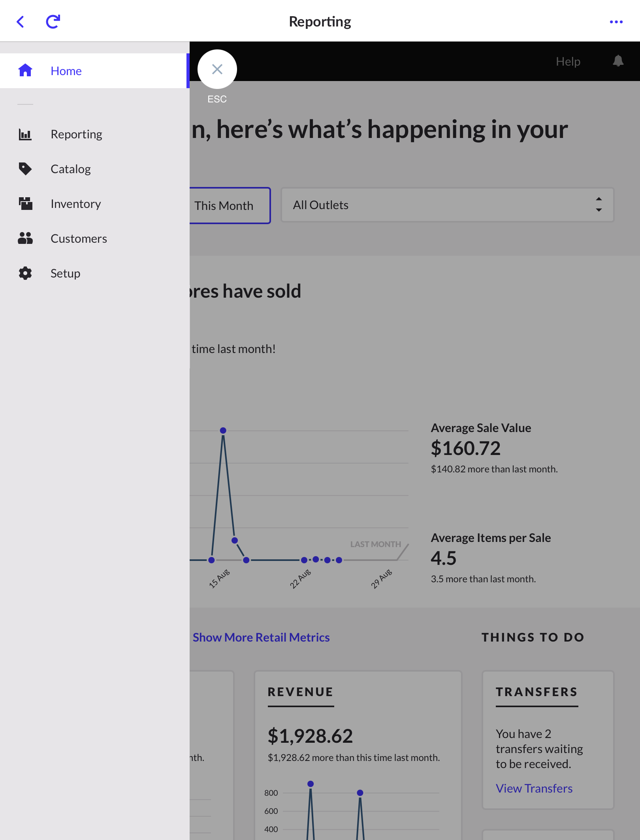Open the three-dot more options menu
Viewport: 640px width, 840px height.
tap(616, 22)
